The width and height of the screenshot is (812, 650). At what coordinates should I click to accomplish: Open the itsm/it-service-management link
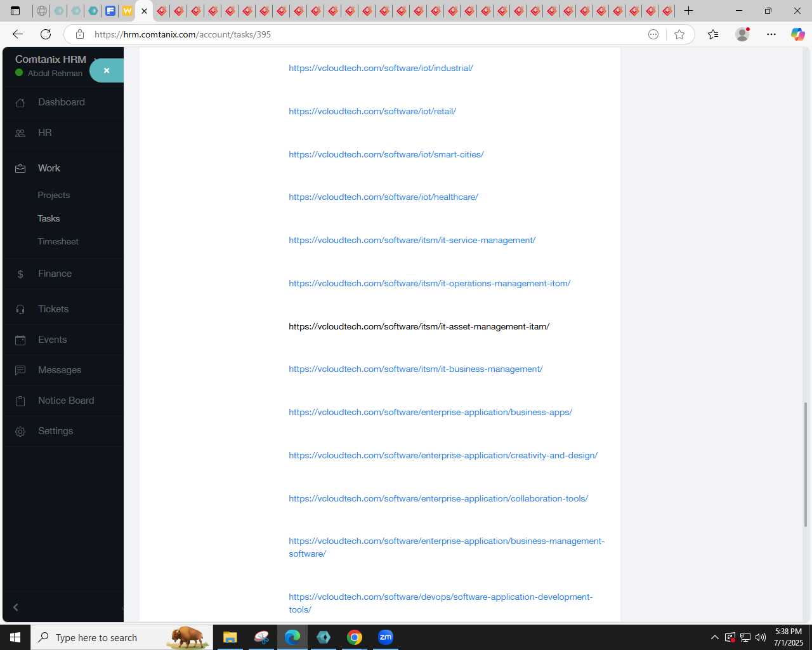pyautogui.click(x=412, y=240)
